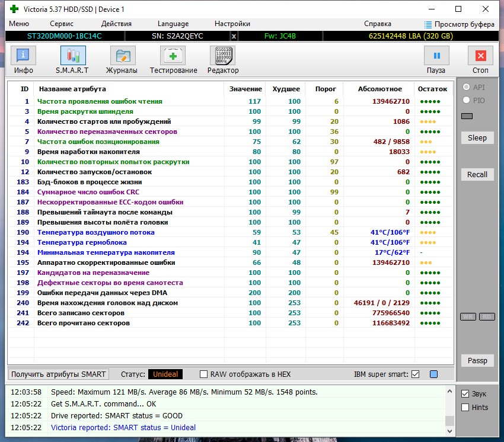
Task: Click the WR indicator
Action: 468,317
